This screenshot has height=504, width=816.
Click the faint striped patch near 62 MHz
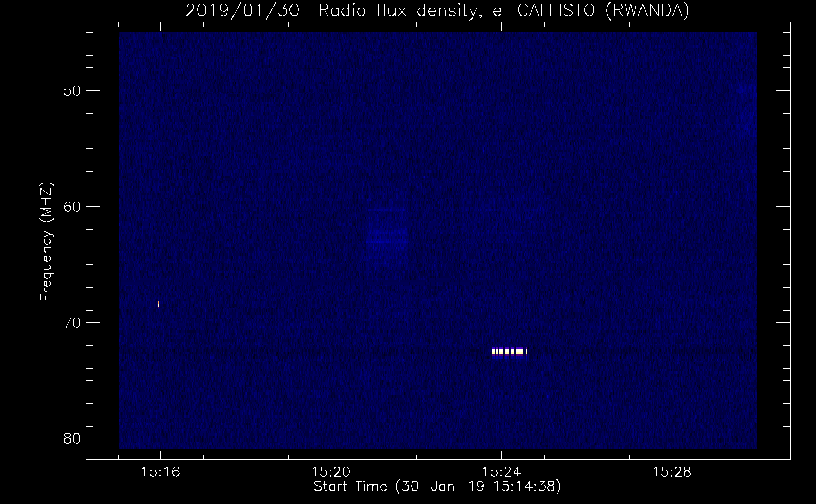click(387, 235)
